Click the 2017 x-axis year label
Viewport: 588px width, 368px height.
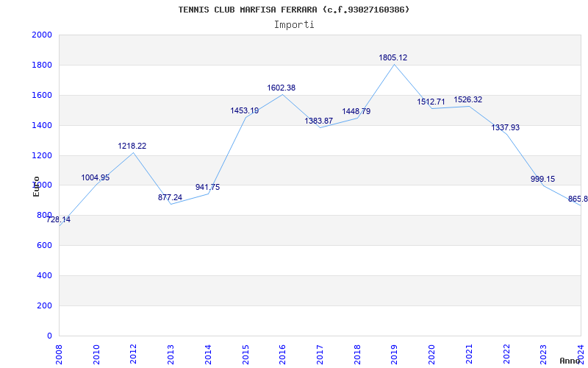[320, 354]
